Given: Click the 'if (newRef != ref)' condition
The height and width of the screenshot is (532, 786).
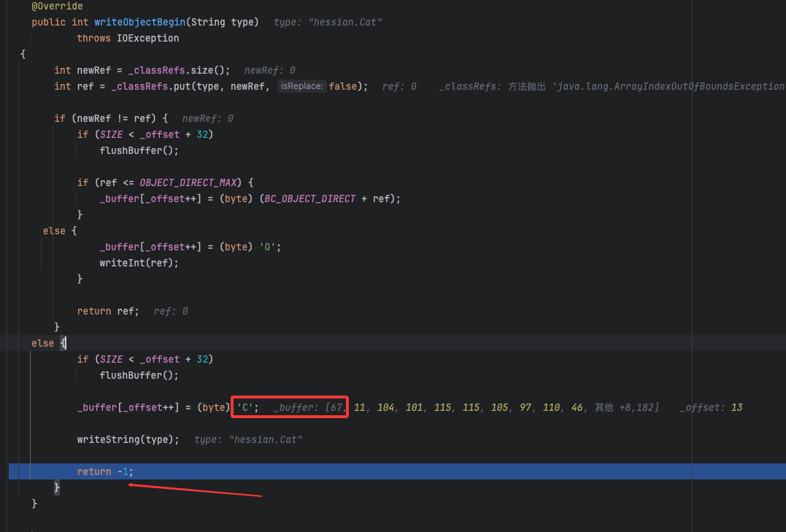Looking at the screenshot, I should (x=111, y=118).
